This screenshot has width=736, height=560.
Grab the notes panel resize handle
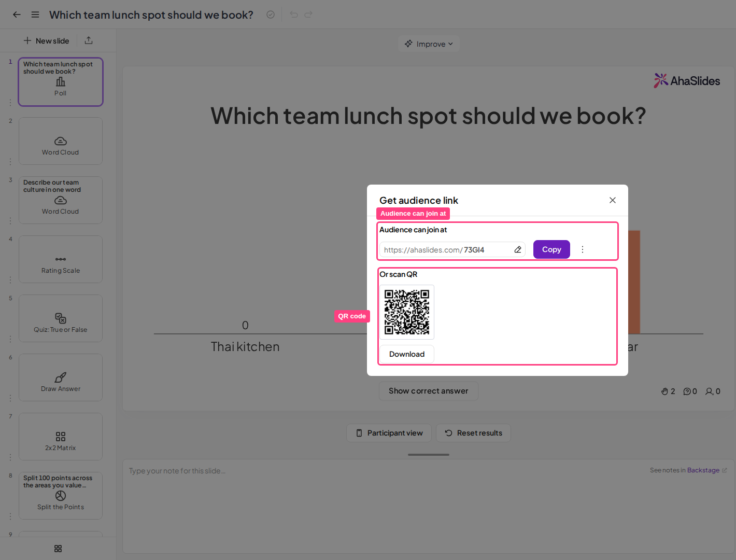429,455
